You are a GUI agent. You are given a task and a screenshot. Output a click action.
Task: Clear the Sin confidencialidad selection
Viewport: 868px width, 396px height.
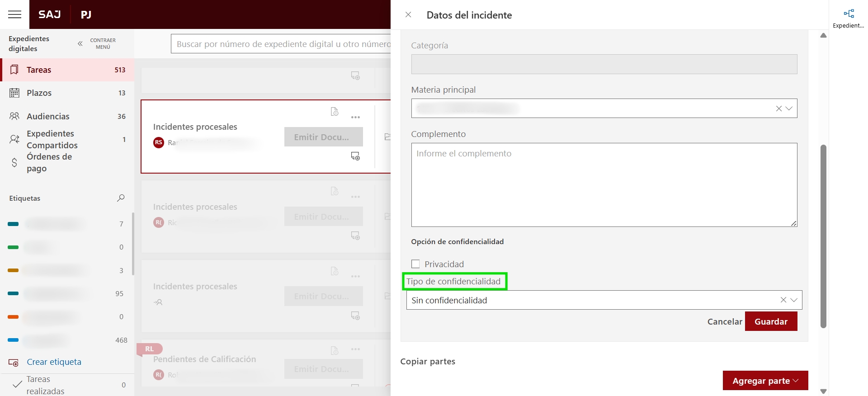(783, 300)
